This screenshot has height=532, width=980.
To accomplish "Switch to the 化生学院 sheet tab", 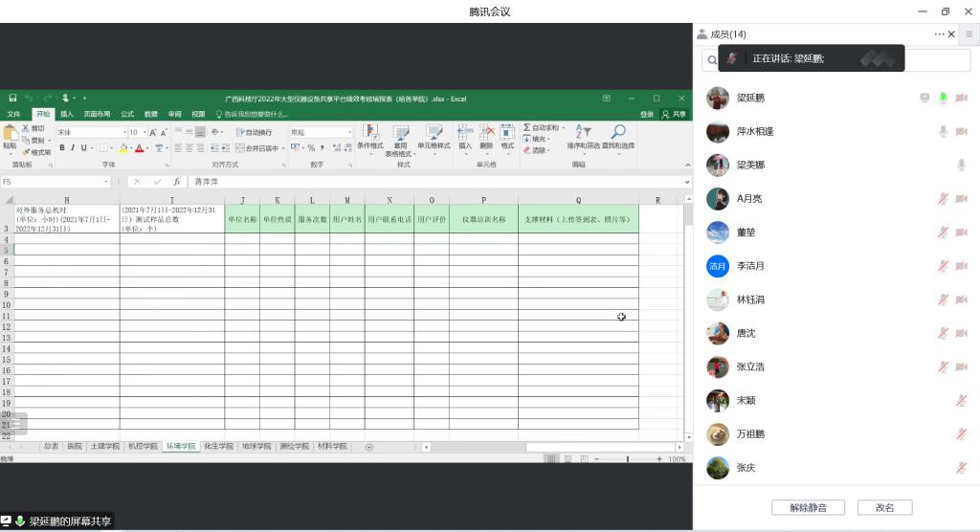I will click(x=218, y=447).
